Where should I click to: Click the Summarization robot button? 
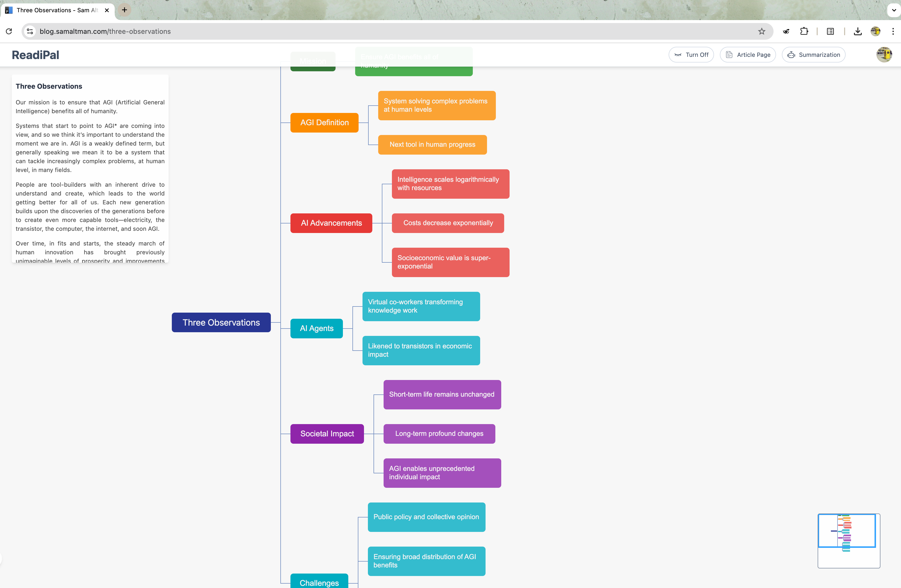pyautogui.click(x=813, y=55)
